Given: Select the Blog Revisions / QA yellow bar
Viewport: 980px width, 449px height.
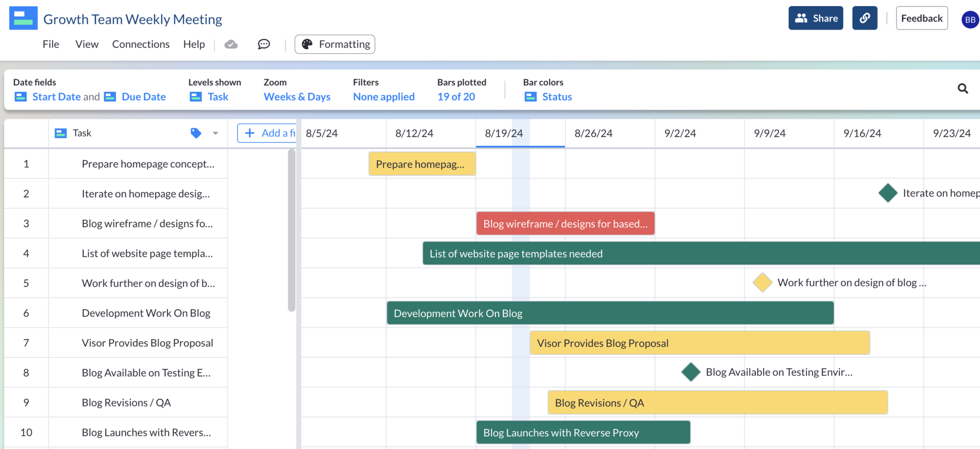Looking at the screenshot, I should click(717, 402).
